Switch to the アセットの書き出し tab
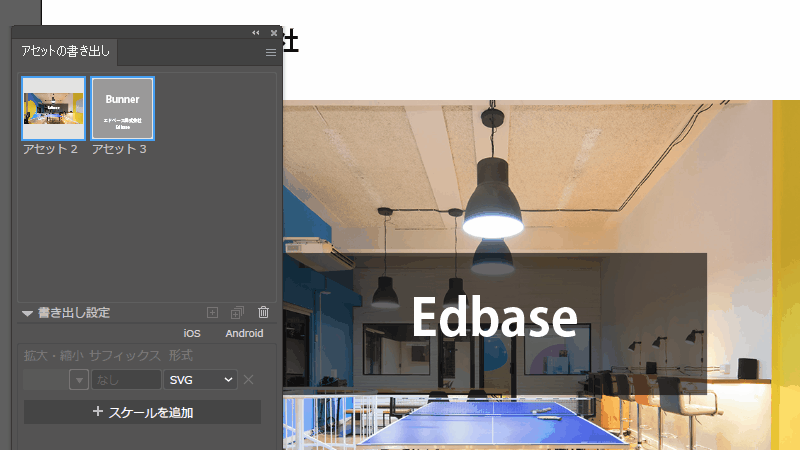800x450 pixels. point(65,51)
